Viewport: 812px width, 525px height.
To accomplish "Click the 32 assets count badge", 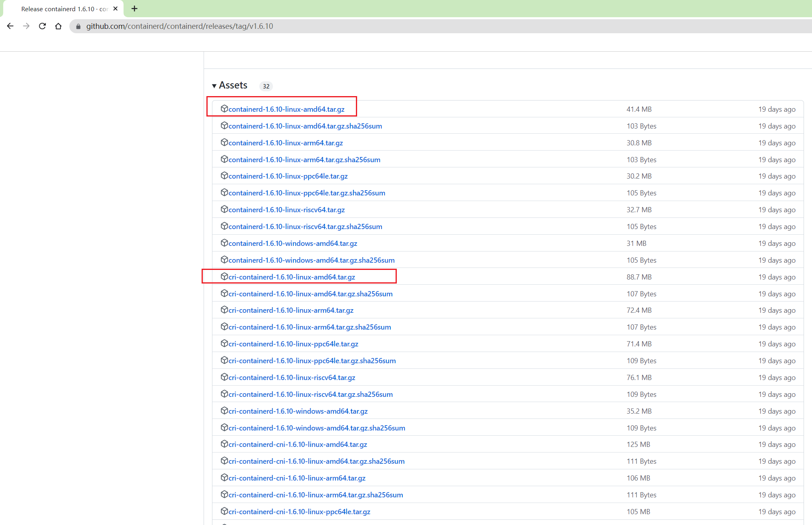I will (266, 86).
